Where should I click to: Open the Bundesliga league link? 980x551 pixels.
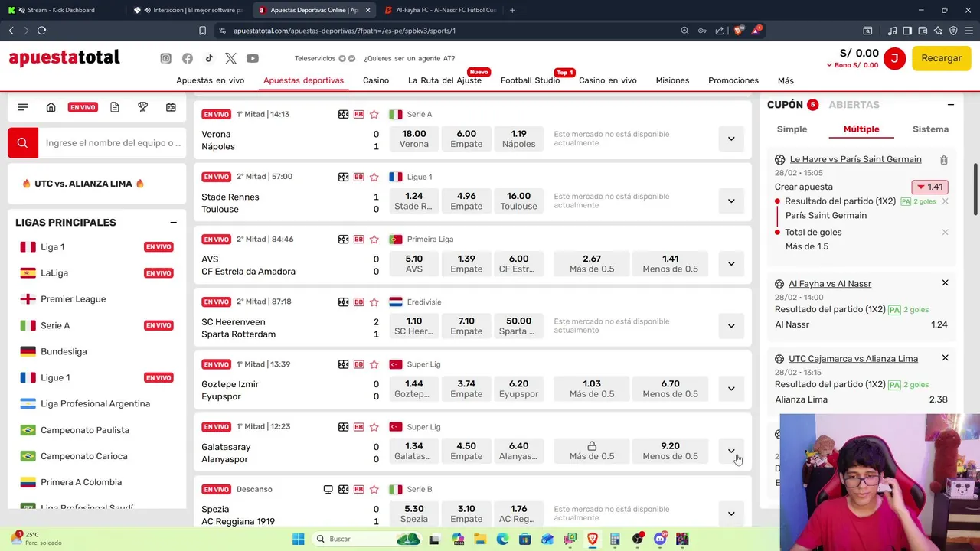[x=64, y=351]
